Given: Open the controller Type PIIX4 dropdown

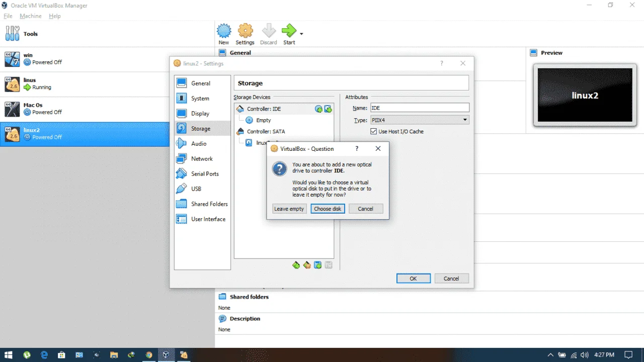Looking at the screenshot, I should [420, 120].
